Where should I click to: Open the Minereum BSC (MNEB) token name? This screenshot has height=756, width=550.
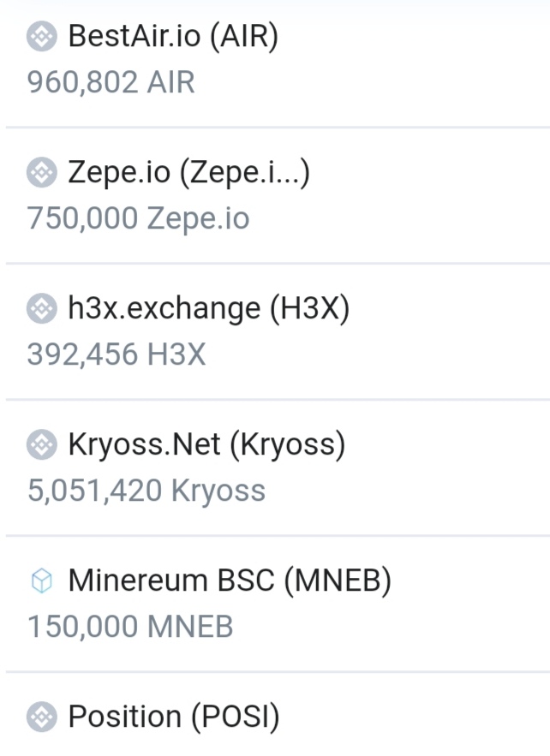pyautogui.click(x=230, y=580)
